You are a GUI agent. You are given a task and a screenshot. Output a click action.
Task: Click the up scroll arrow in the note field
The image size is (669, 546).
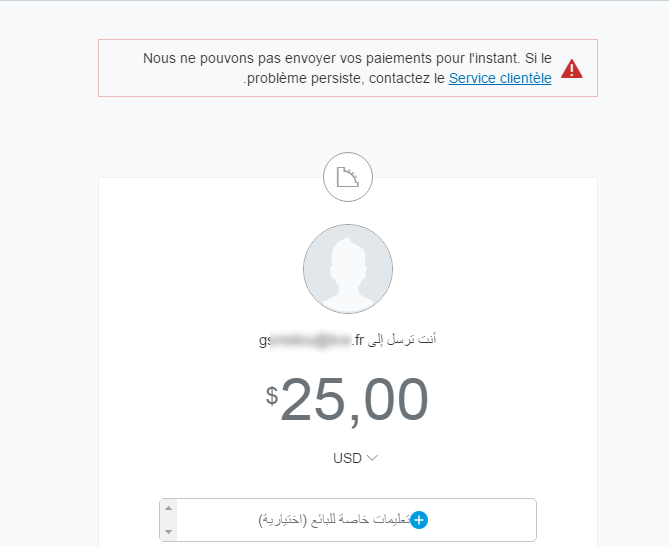[x=168, y=508]
